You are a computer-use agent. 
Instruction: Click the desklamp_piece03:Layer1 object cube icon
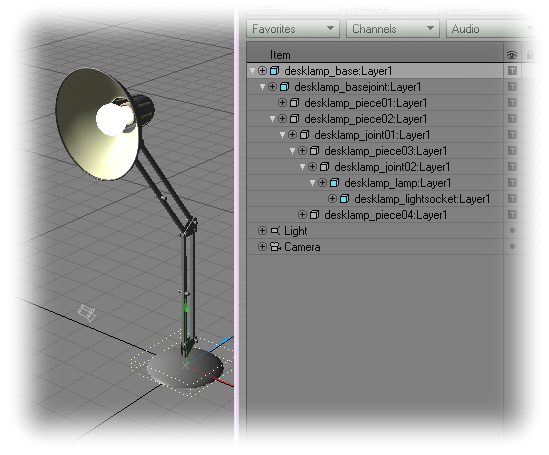click(x=314, y=150)
